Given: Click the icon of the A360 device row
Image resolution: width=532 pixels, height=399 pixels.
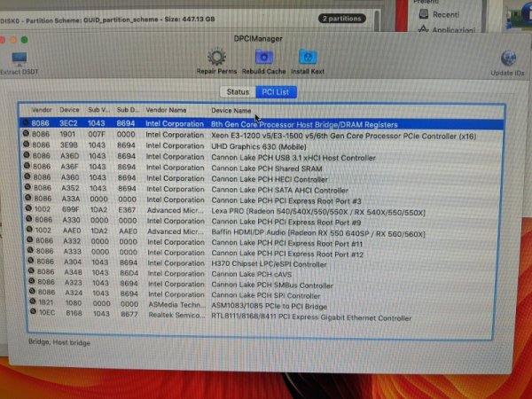Looking at the screenshot, I should tap(27, 176).
